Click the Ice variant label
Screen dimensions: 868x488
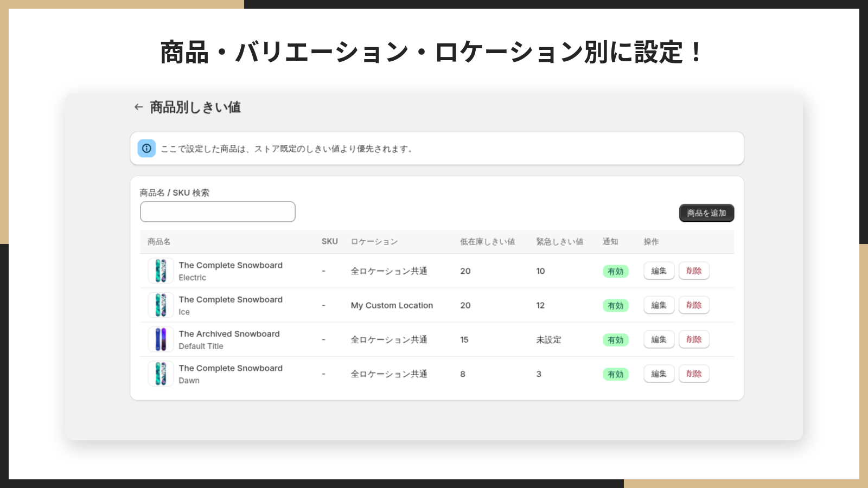pyautogui.click(x=184, y=312)
